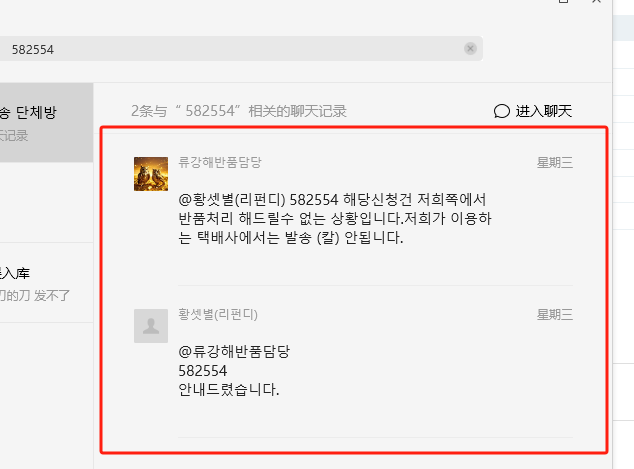This screenshot has height=469, width=634.
Task: Open the message ending with 안내드렸습니다
Action: pyautogui.click(x=234, y=370)
